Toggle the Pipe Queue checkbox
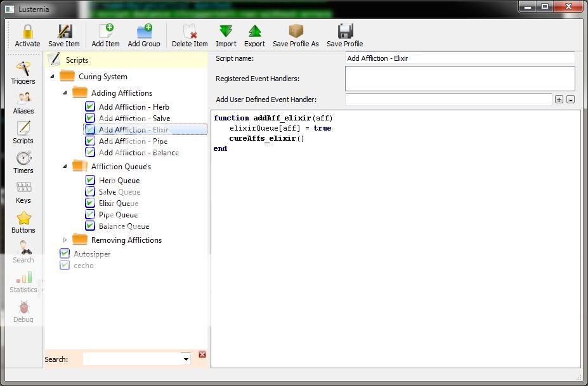Image resolution: width=588 pixels, height=386 pixels. click(x=90, y=214)
